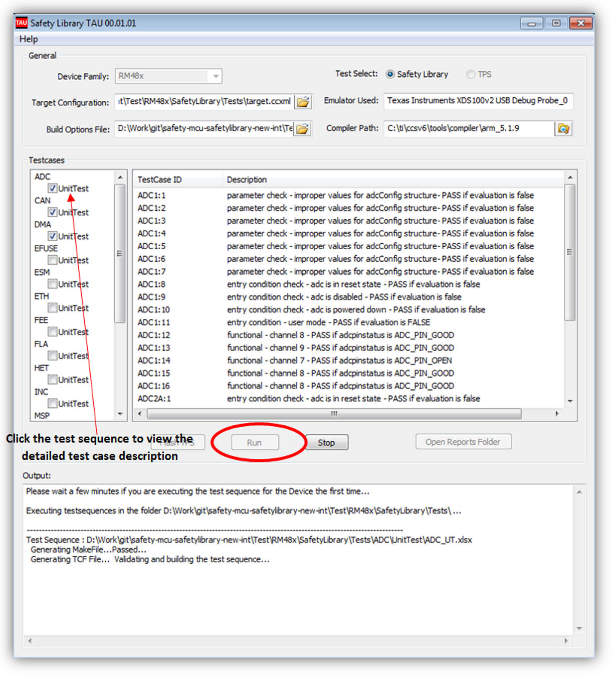Click the Stop button
Viewport: 616px width, 681px height.
326,442
